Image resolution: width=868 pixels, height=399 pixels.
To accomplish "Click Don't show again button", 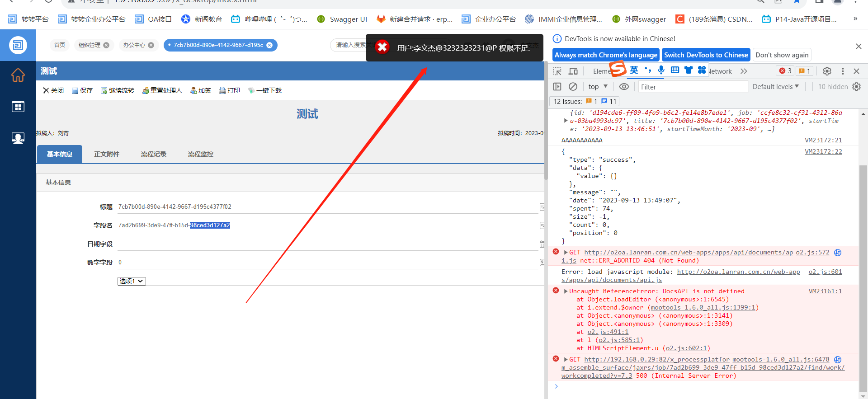I will pos(782,55).
